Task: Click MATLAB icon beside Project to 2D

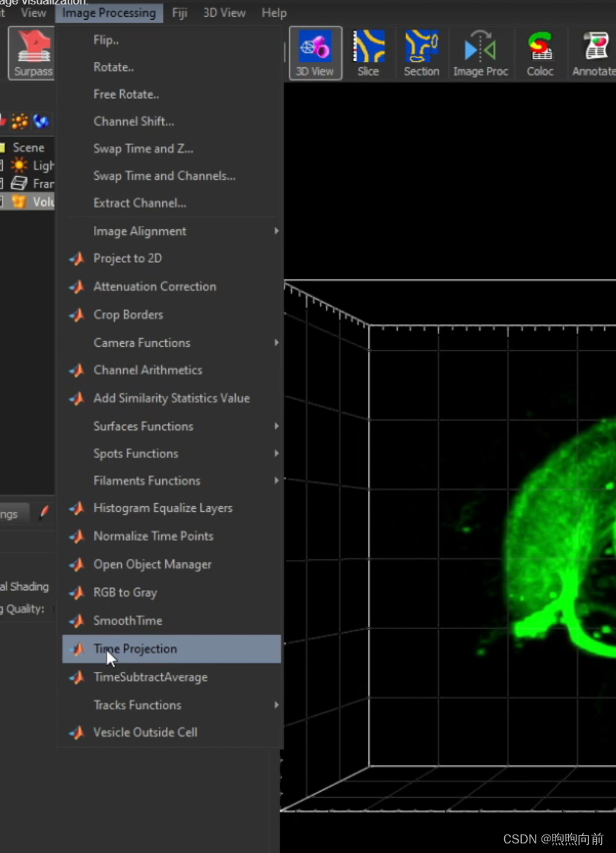Action: 77,259
